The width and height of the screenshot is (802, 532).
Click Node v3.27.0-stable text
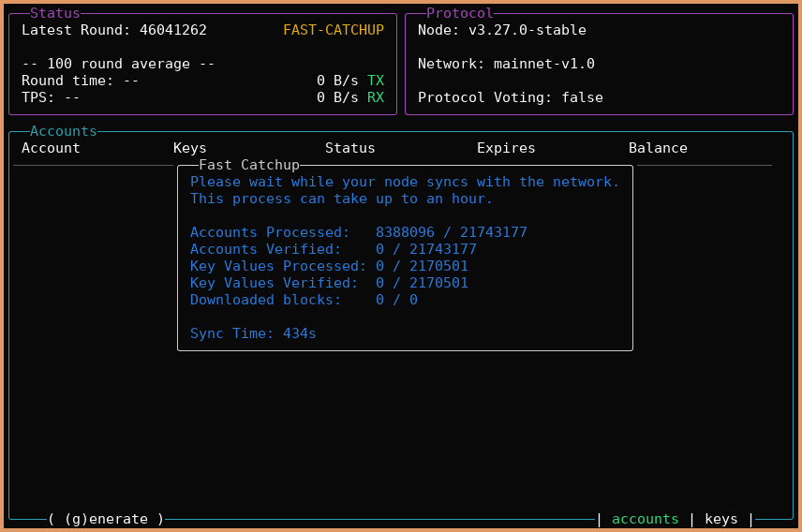(502, 30)
